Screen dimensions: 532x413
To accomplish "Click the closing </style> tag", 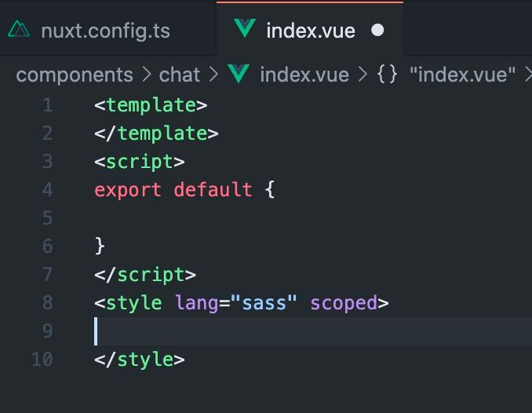I will (x=140, y=360).
